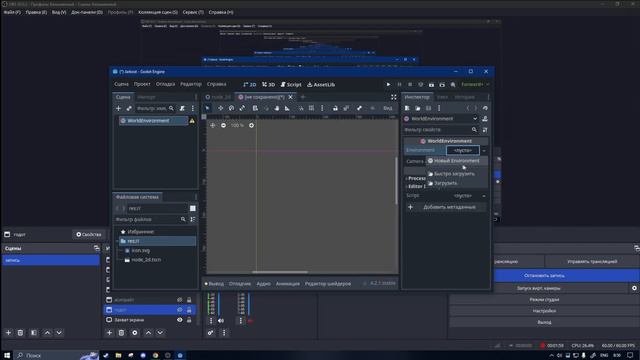Open the scene dock three-dots menu
The width and height of the screenshot is (640, 360).
[193, 109]
